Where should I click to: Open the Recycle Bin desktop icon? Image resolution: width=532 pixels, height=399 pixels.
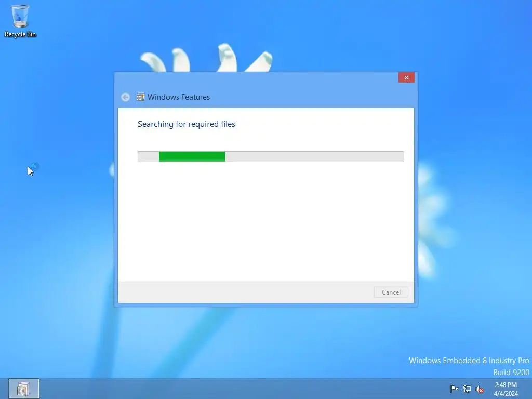[20, 20]
